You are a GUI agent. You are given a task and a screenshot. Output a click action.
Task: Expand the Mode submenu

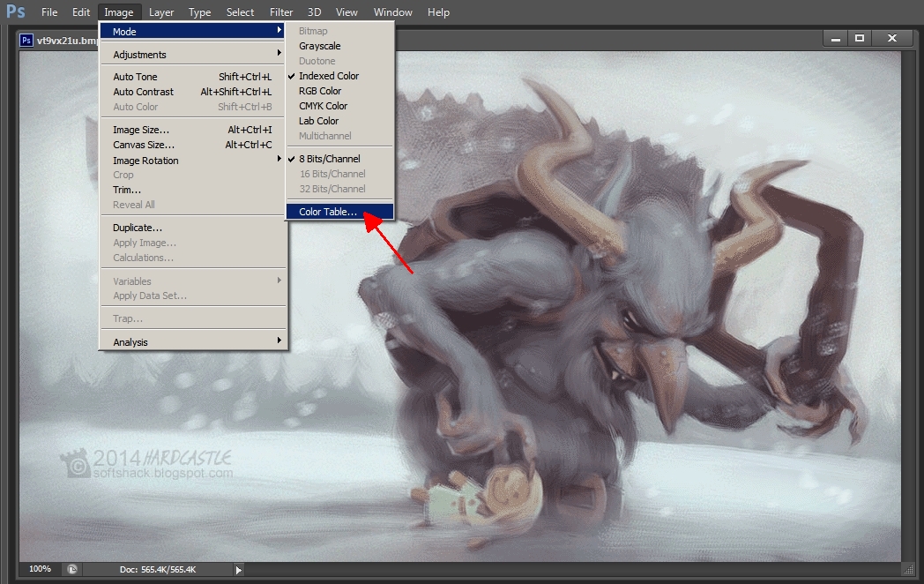coord(193,31)
